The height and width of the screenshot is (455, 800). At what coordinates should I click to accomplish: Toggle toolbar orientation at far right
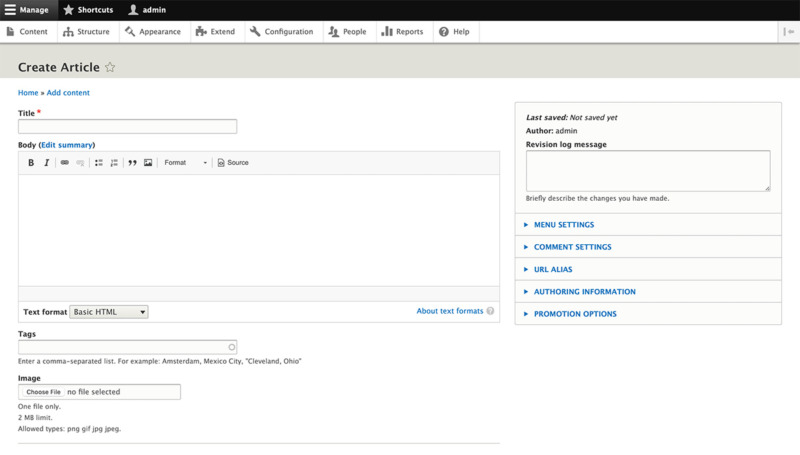[x=789, y=32]
